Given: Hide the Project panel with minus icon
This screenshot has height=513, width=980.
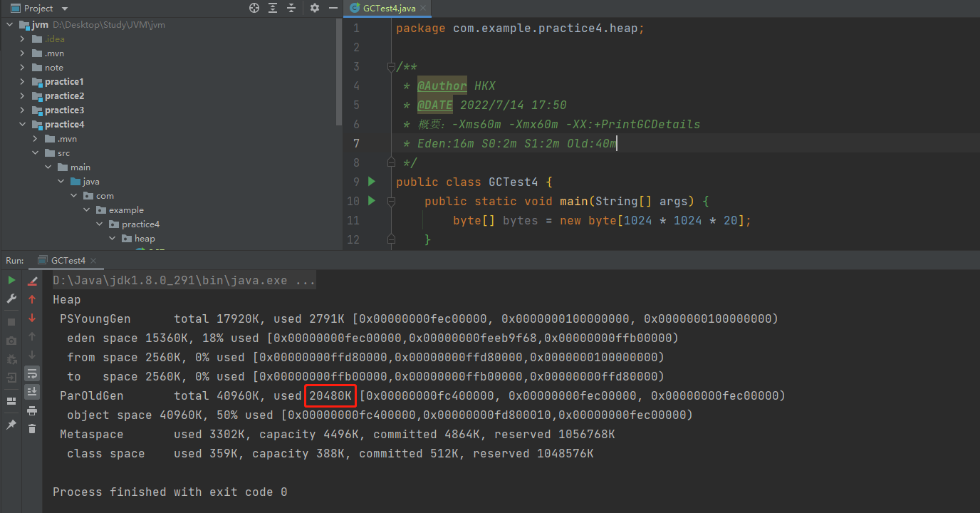Looking at the screenshot, I should click(333, 8).
